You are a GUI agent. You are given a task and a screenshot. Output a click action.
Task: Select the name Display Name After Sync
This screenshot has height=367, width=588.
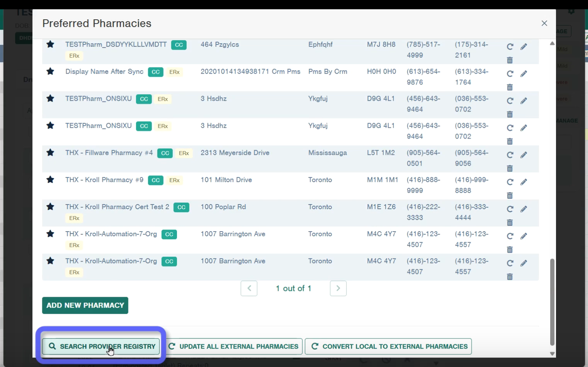click(x=104, y=72)
